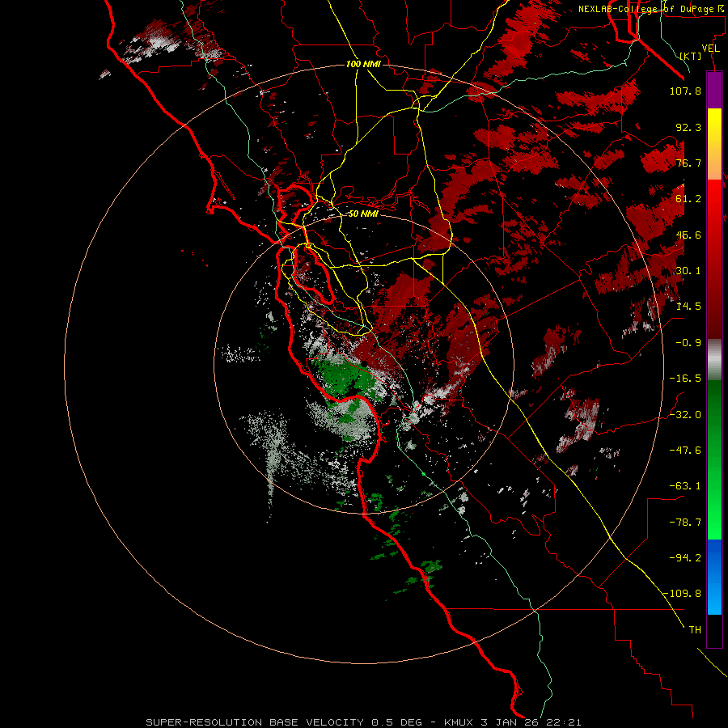Pick the purple segment of velocity color bar
Image resolution: width=728 pixels, height=728 pixels.
(714, 91)
